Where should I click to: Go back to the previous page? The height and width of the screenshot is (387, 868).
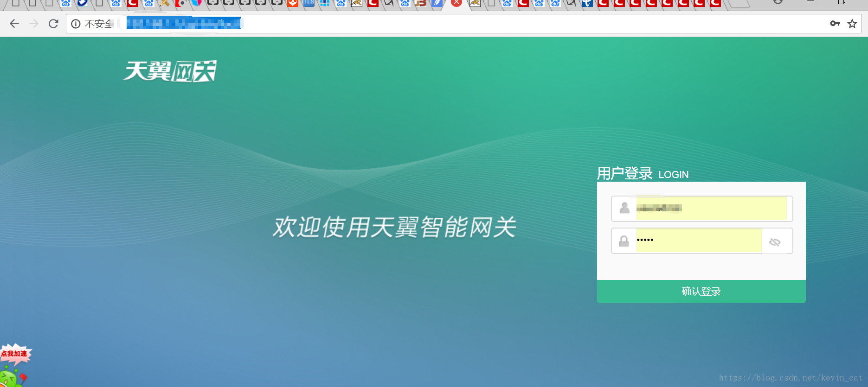click(14, 24)
